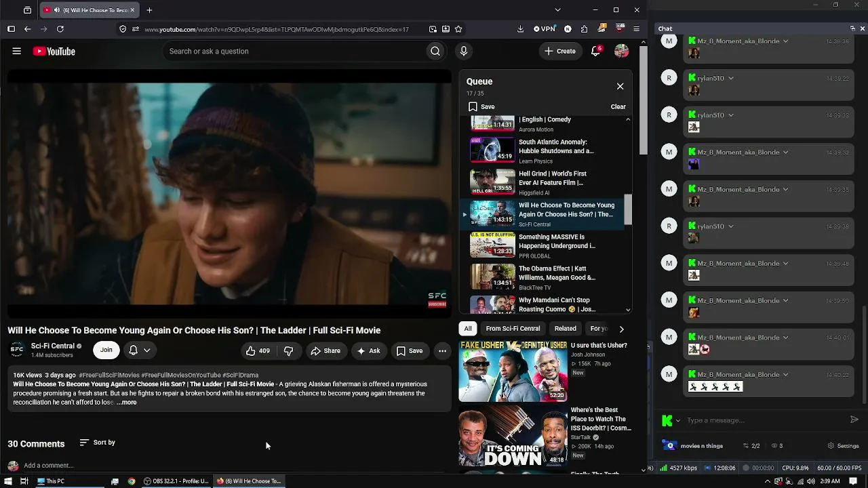Clear the queue

tap(618, 106)
